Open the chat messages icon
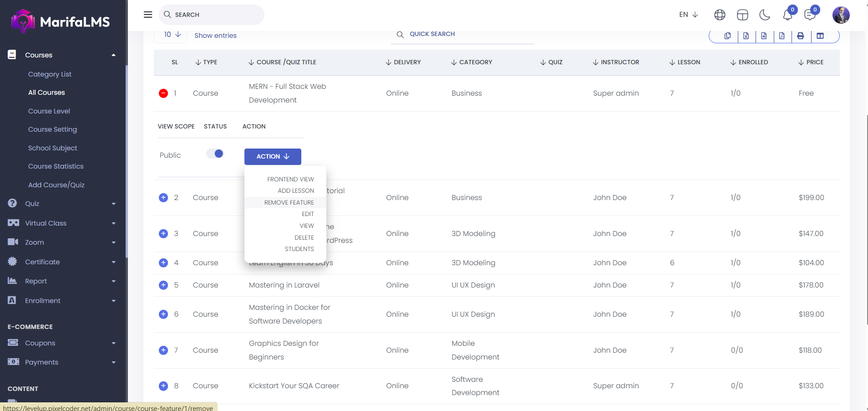 click(810, 15)
